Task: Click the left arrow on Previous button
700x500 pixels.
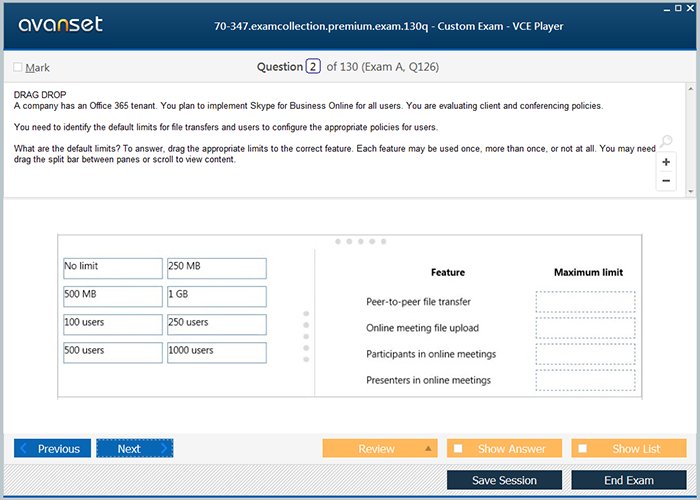Action: (24, 449)
